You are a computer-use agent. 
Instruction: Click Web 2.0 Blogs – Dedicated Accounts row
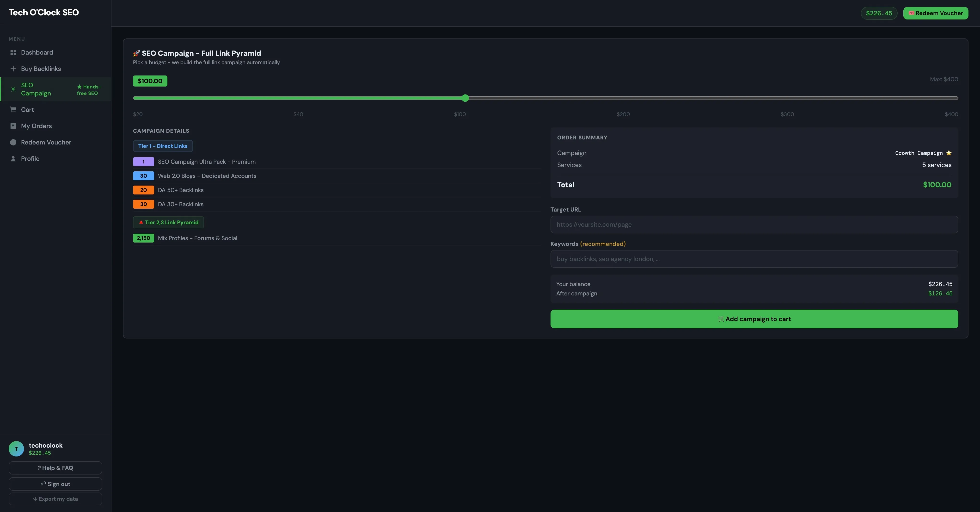337,176
